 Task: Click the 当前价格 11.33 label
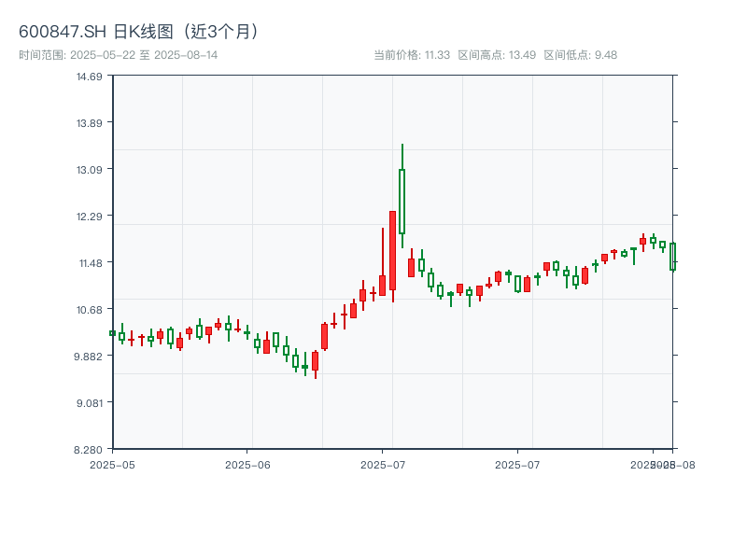click(412, 55)
